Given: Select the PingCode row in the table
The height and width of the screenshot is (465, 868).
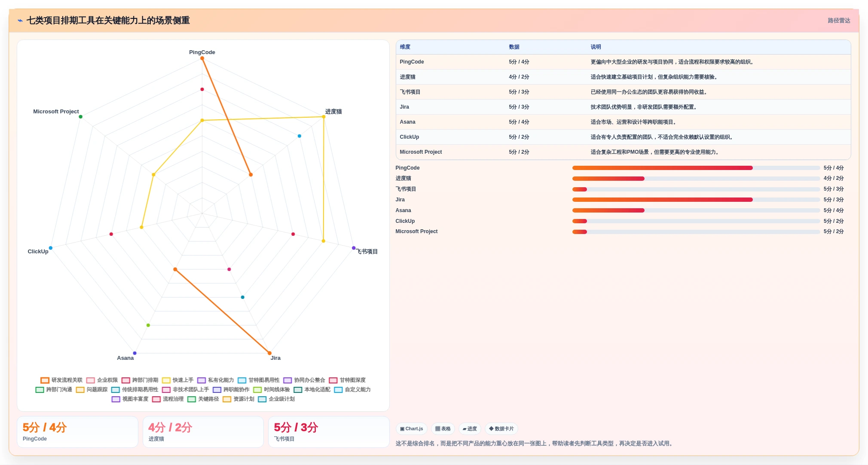Looking at the screenshot, I should (x=623, y=62).
